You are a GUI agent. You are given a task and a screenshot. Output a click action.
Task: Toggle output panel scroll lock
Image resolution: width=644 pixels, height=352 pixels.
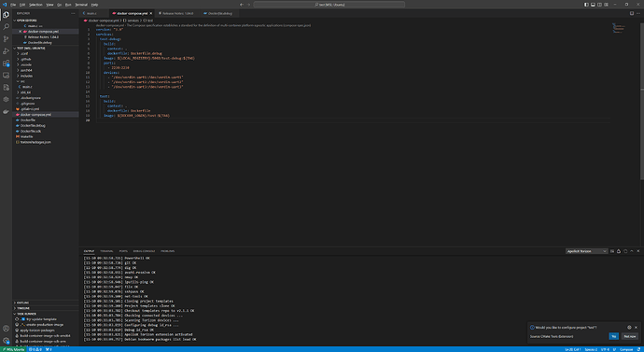coord(619,251)
